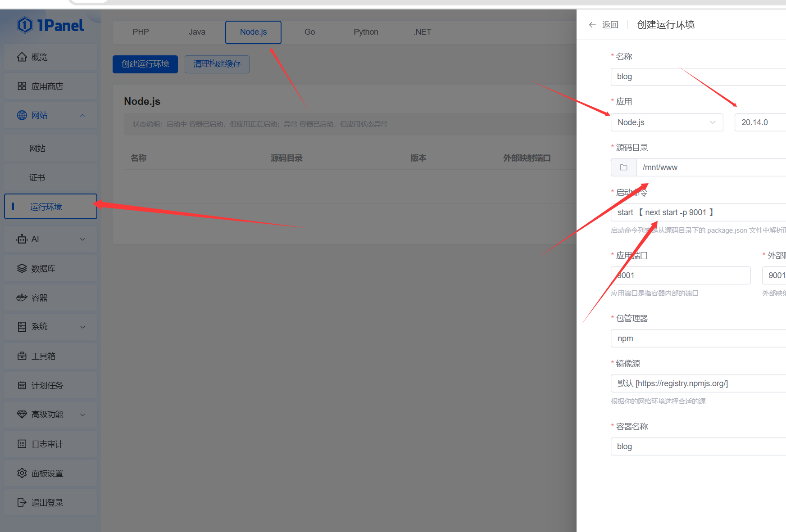The image size is (786, 532).
Task: Open the overview home icon
Action: 22,57
